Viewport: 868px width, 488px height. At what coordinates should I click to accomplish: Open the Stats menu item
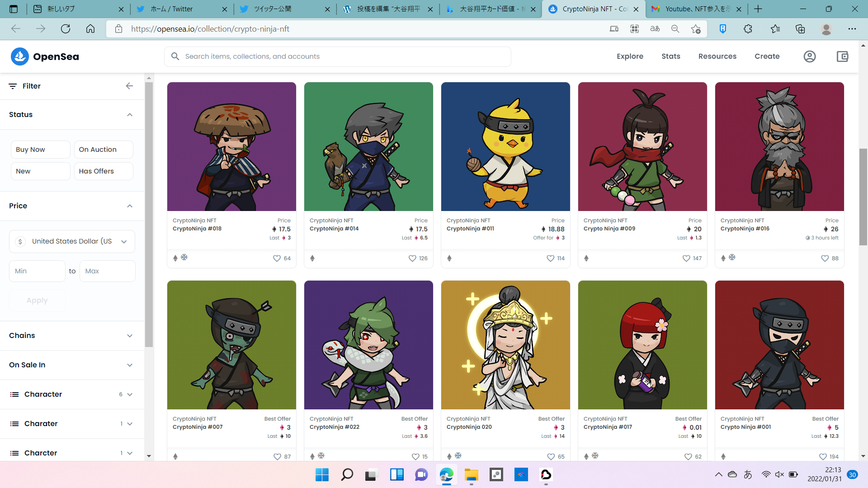(x=670, y=56)
